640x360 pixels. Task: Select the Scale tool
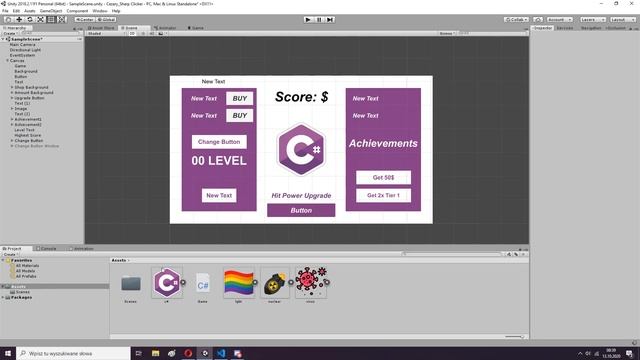click(40, 20)
